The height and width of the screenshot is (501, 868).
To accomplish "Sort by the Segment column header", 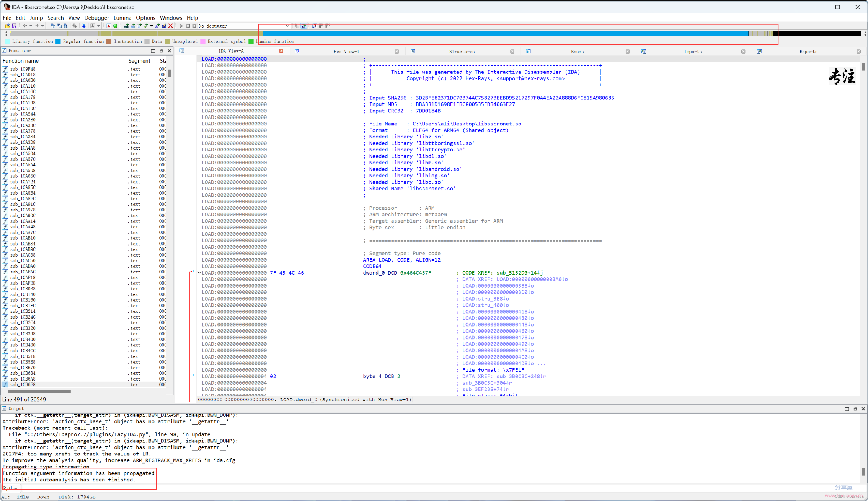I will [x=142, y=61].
